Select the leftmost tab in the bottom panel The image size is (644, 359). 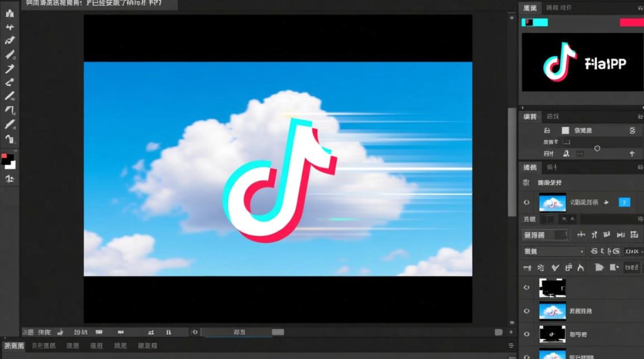pyautogui.click(x=14, y=345)
